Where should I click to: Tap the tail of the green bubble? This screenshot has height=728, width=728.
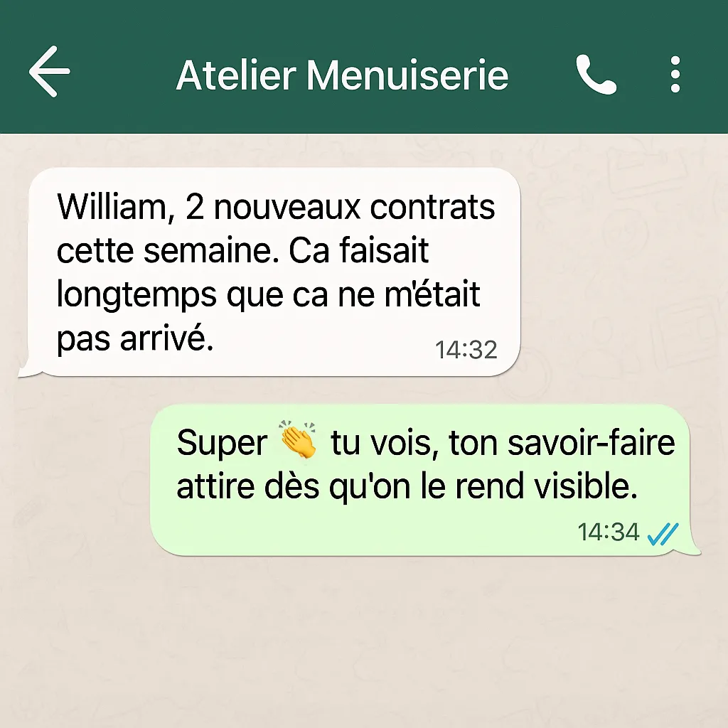tap(693, 548)
